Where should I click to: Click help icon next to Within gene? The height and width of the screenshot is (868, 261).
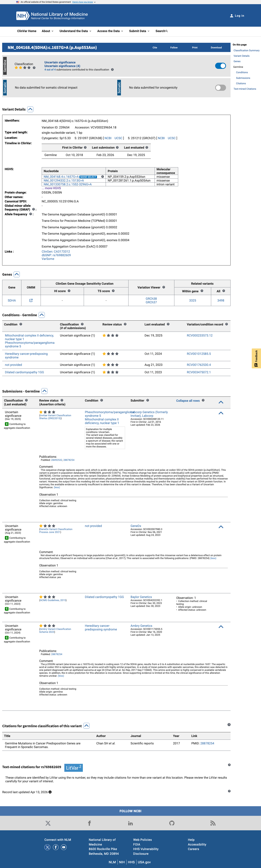click(202, 291)
